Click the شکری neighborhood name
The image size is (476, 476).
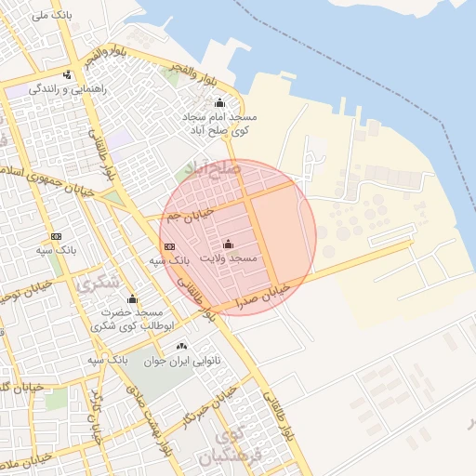tap(98, 284)
